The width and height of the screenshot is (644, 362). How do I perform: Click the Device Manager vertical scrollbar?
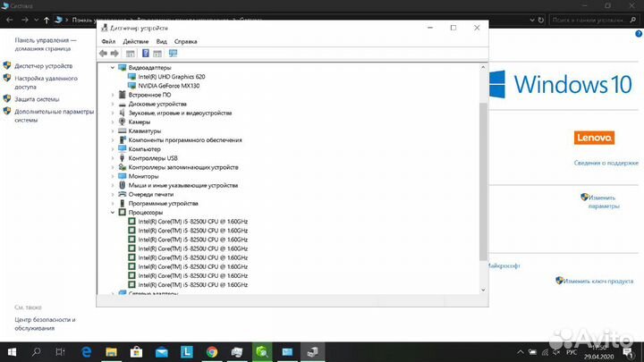[485, 179]
